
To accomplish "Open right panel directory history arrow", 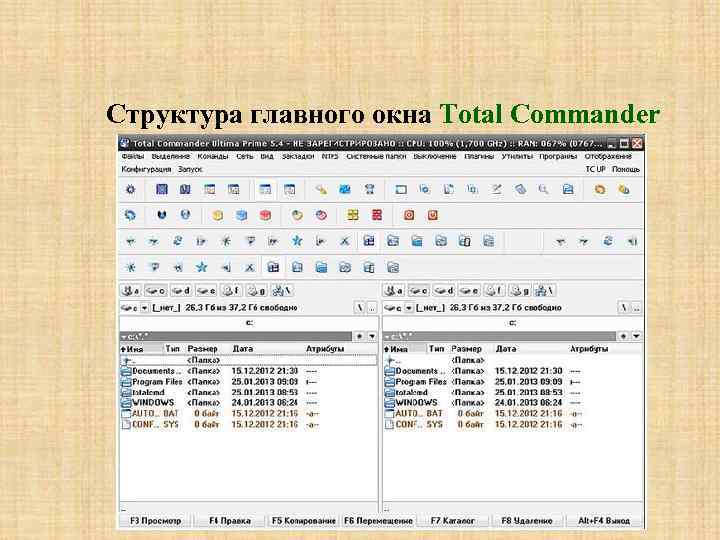I will (636, 336).
